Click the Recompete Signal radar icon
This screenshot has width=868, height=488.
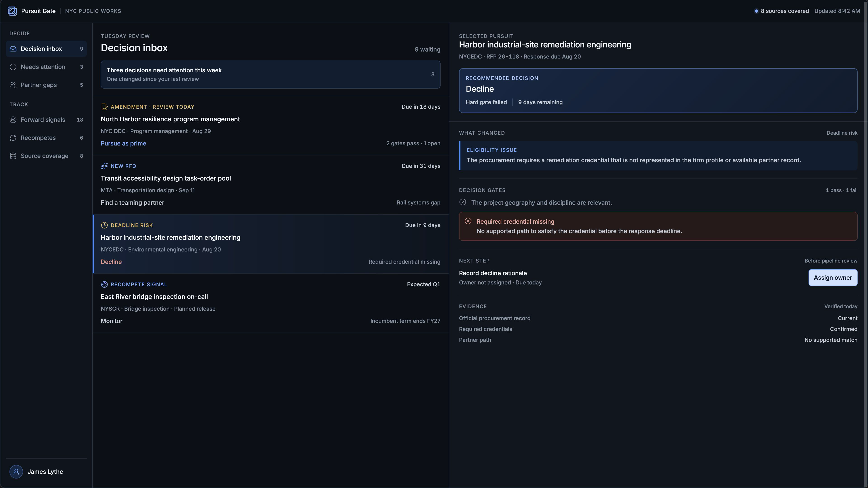[x=104, y=285]
